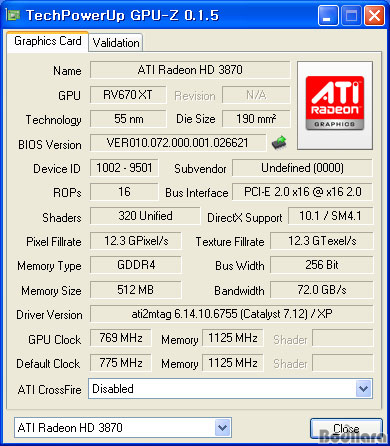Click the Bandwidth 72.0 GB/s field

click(322, 290)
